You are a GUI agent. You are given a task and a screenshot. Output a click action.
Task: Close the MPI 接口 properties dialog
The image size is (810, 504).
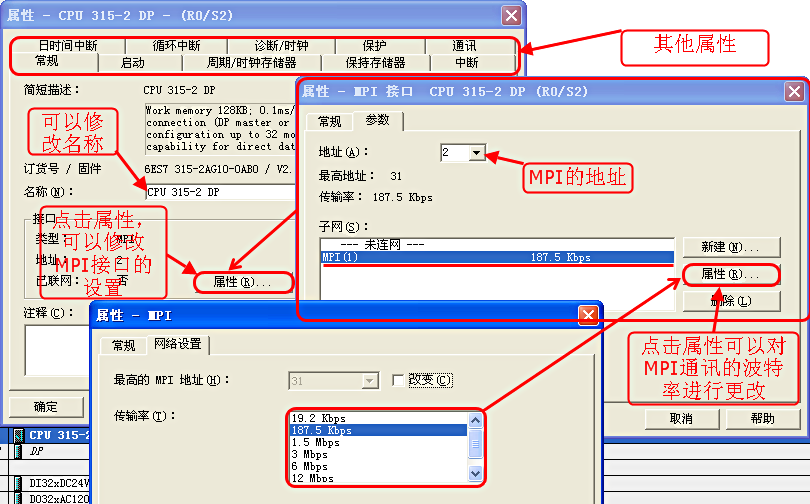coord(794,92)
